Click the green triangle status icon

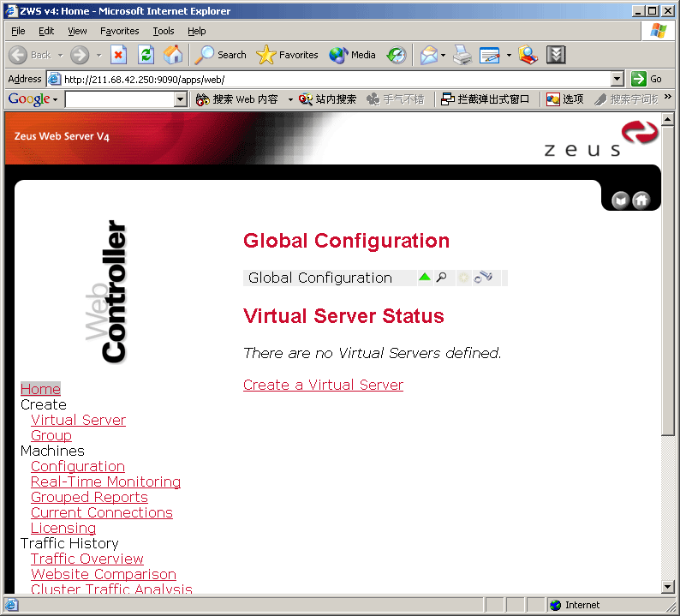click(x=425, y=277)
